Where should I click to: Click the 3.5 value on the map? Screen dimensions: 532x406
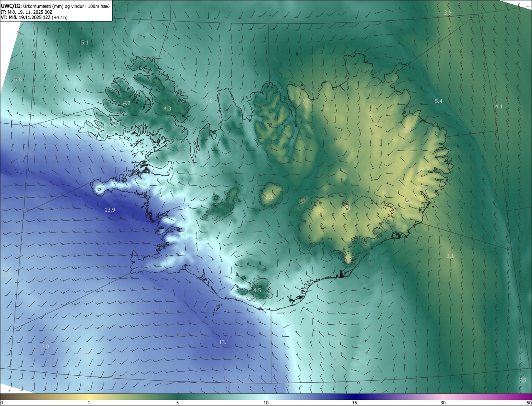coord(448,13)
